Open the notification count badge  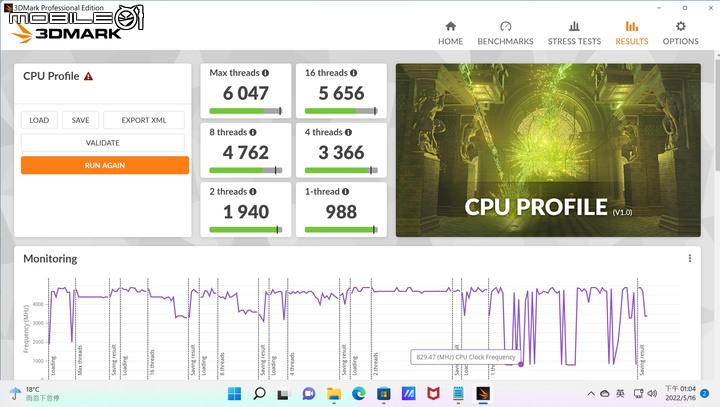[x=704, y=394]
